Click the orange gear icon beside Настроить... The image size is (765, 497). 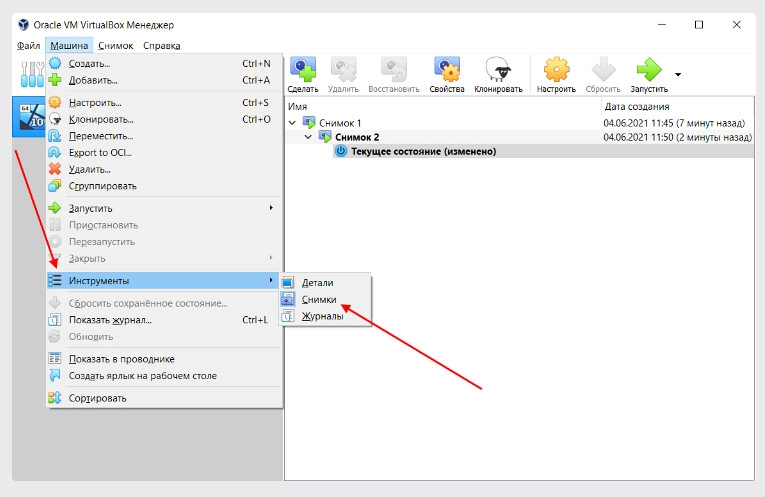coord(55,102)
